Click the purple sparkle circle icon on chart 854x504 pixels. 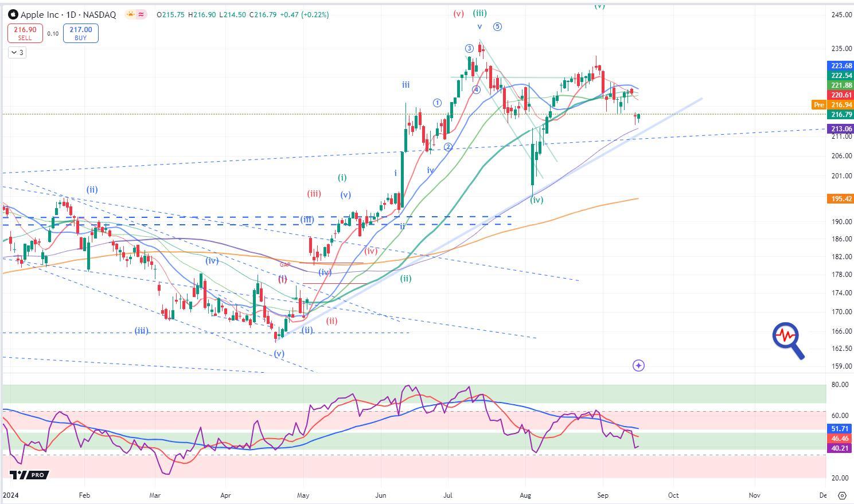click(x=638, y=365)
